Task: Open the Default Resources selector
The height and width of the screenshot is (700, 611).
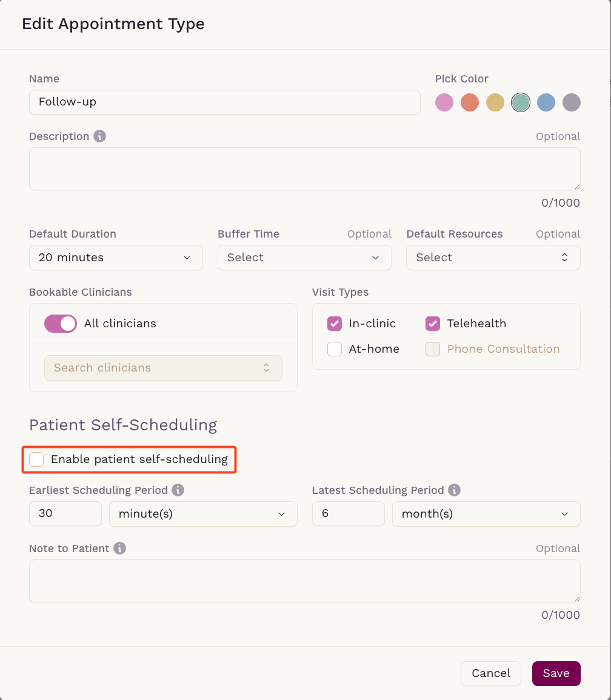Action: point(493,258)
